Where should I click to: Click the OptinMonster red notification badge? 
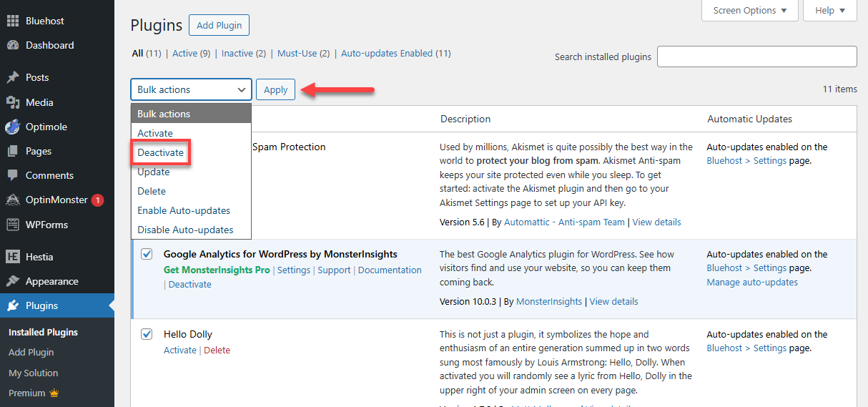coord(98,200)
